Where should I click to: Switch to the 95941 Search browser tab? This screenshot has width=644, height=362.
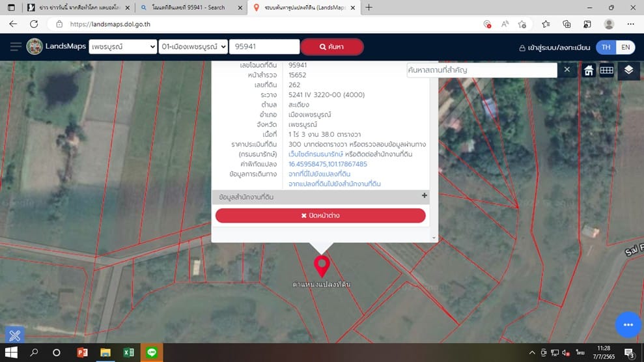pos(191,7)
